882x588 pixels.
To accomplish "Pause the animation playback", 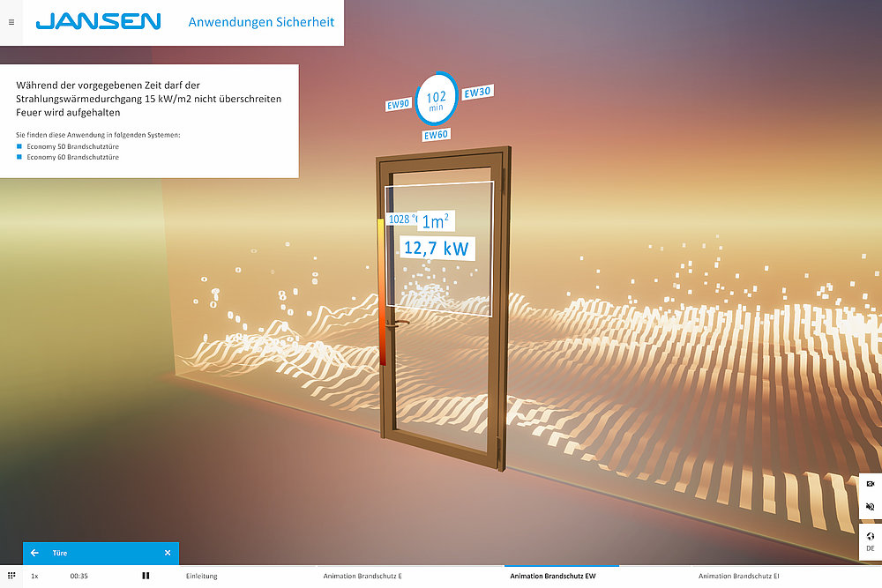I will 146,575.
